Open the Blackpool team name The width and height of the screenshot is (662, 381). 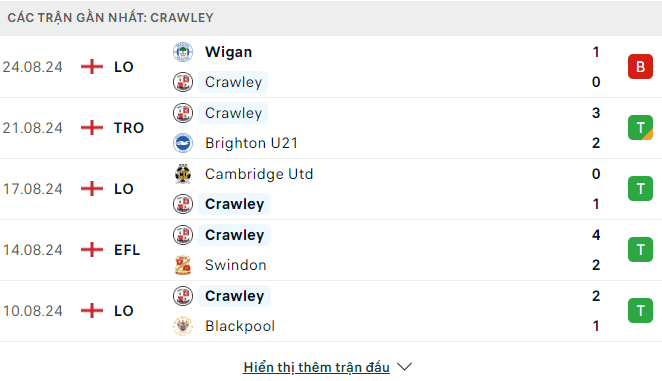[240, 326]
